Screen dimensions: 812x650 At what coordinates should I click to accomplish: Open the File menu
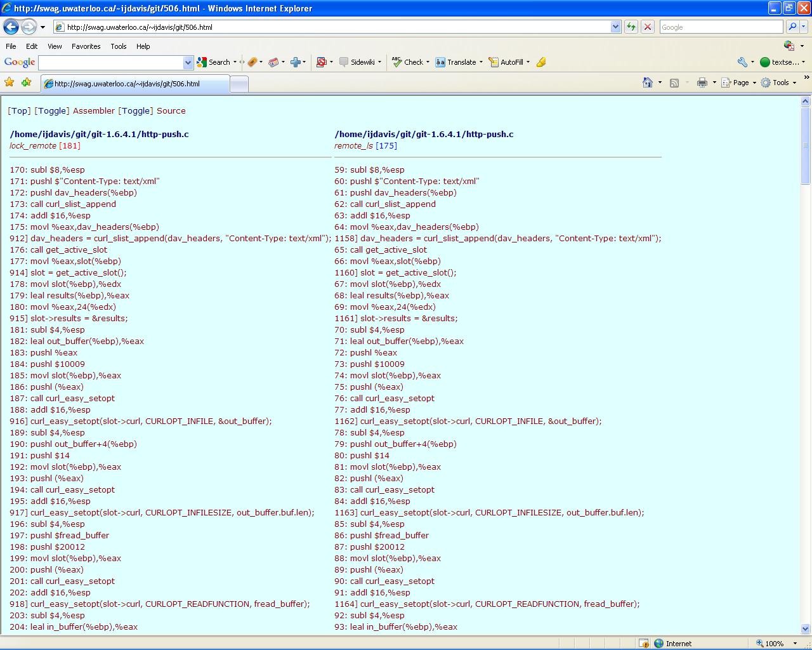(x=11, y=46)
